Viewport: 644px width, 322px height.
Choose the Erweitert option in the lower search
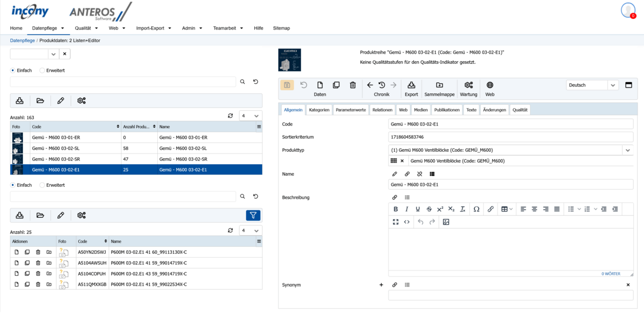pyautogui.click(x=42, y=185)
